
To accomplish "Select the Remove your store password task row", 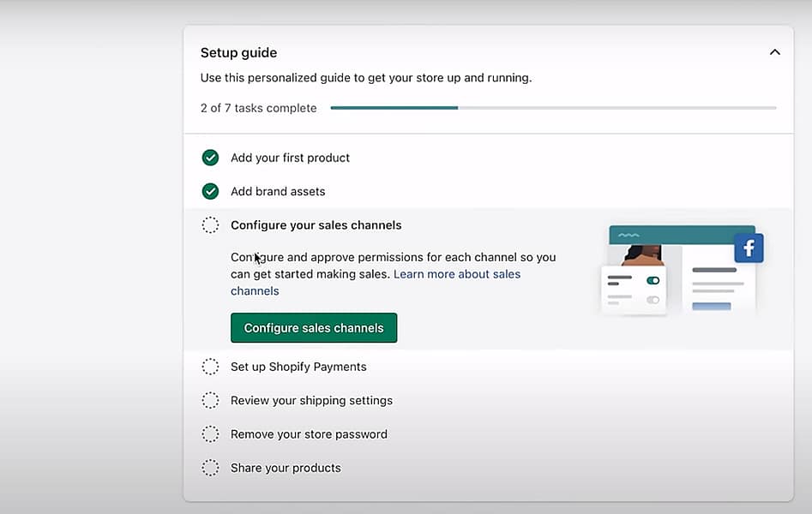I will click(x=308, y=433).
